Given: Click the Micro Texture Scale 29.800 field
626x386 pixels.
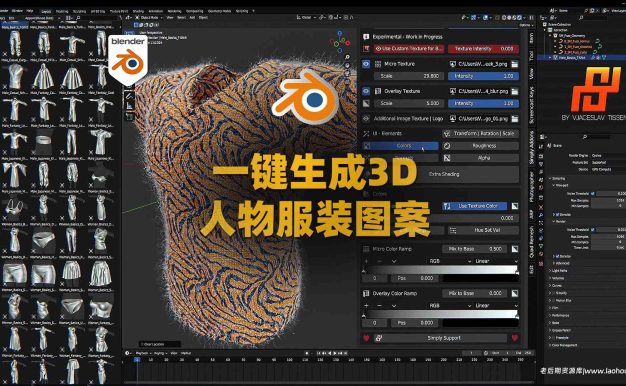Looking at the screenshot, I should (x=409, y=76).
